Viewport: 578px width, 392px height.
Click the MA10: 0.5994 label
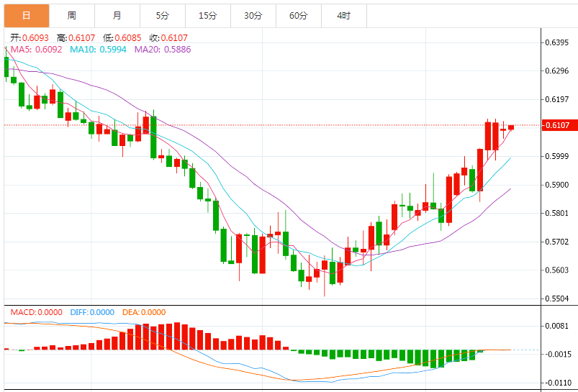(x=98, y=50)
